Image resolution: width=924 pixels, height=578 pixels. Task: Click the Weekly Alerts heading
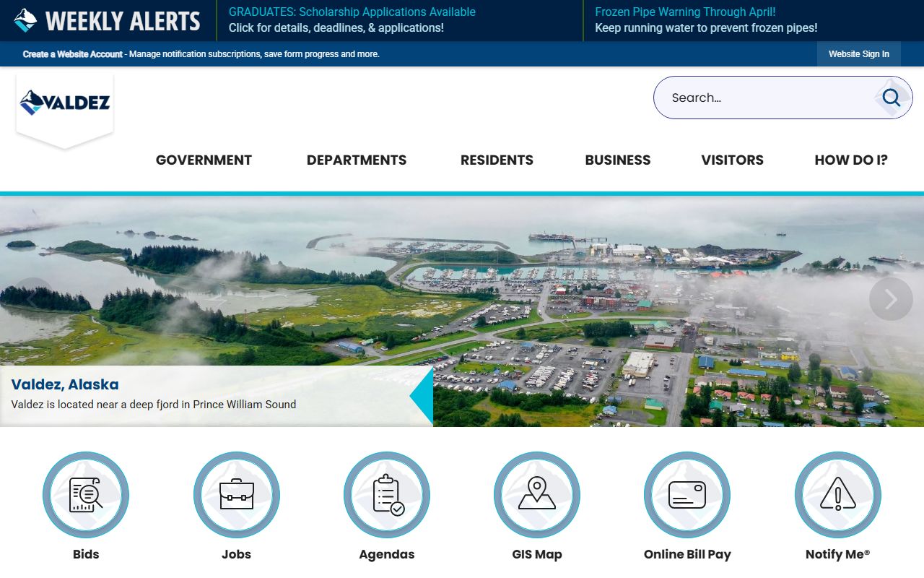tap(123, 21)
